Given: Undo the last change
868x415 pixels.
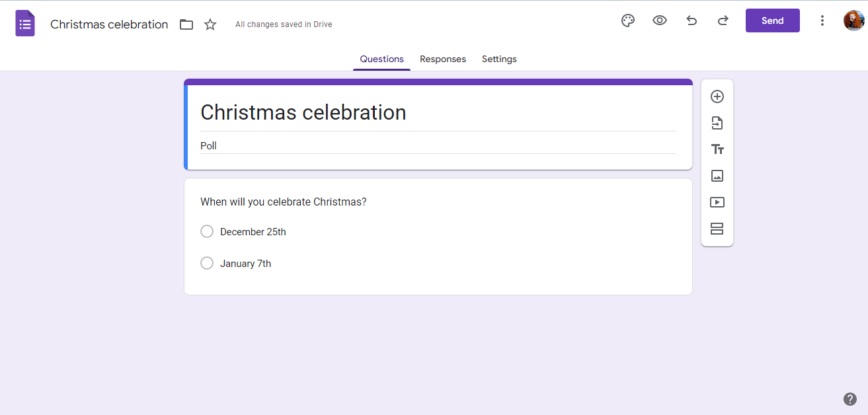Looking at the screenshot, I should coord(691,20).
